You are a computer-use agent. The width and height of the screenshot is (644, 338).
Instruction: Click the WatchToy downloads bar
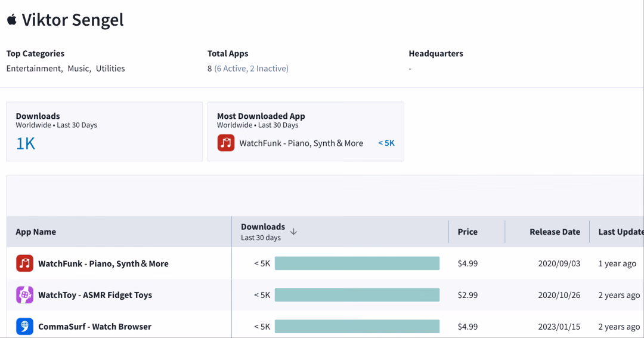click(x=357, y=295)
